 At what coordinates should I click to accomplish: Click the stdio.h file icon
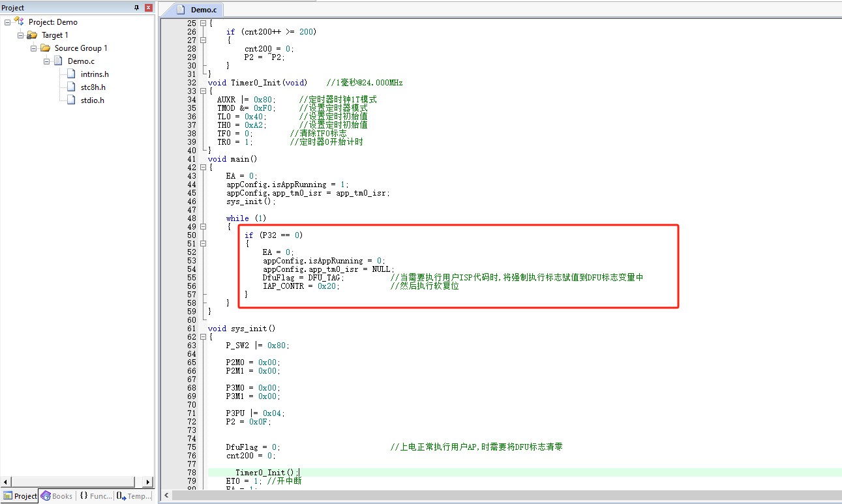(x=72, y=100)
